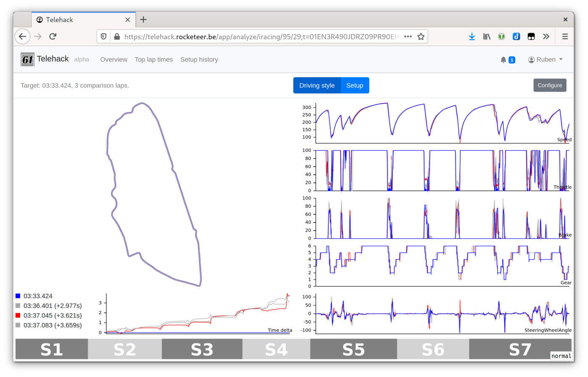
Task: Click the blue 03:33.424 lap color swatch
Action: click(x=18, y=296)
